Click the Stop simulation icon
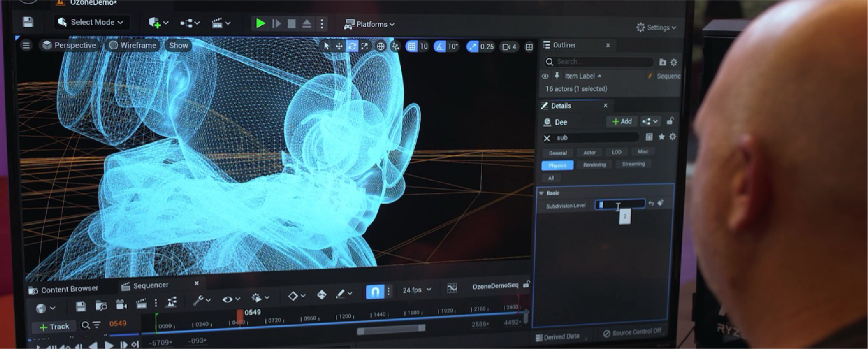The height and width of the screenshot is (349, 868). point(291,24)
